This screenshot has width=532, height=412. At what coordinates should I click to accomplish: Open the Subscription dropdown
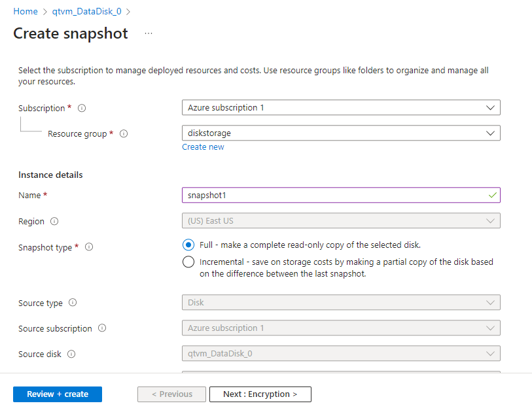(x=341, y=107)
